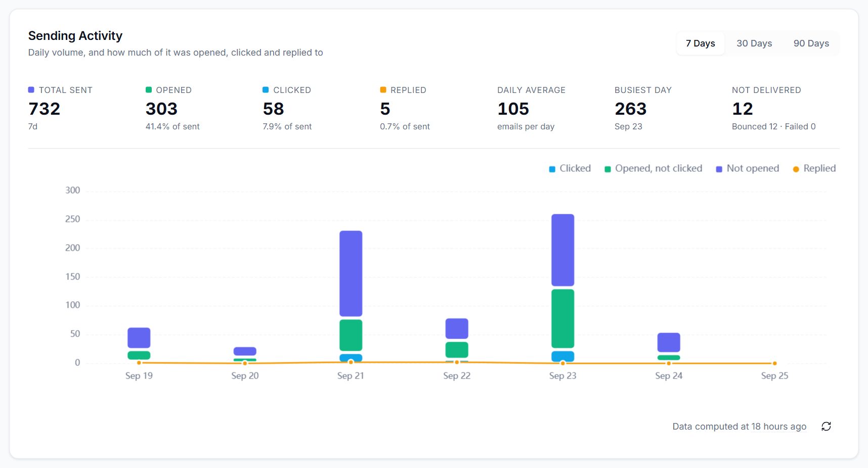Viewport: 868px width, 468px height.
Task: Select the 90 Days range
Action: click(811, 43)
